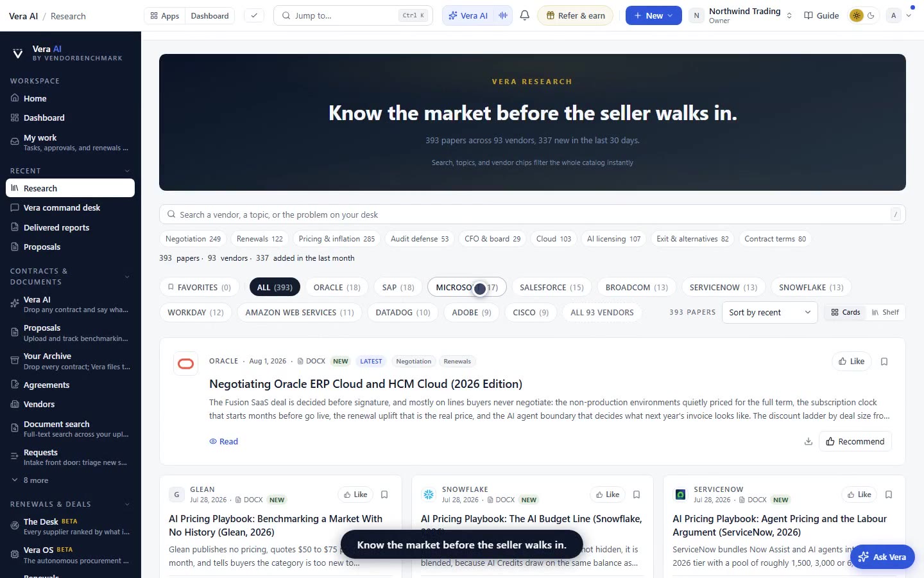Collapse the Recent sidebar section
This screenshot has width=924, height=578.
click(x=127, y=171)
